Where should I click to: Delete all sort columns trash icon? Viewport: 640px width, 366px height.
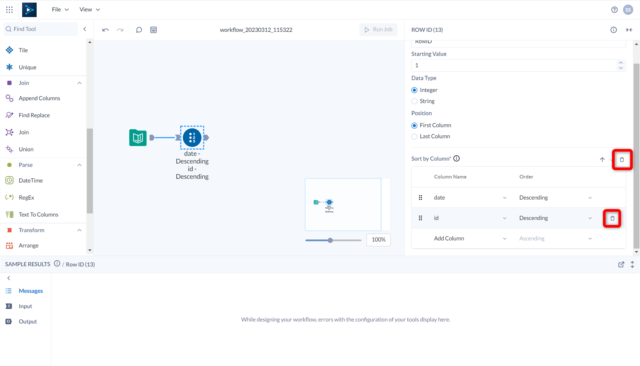[x=622, y=160]
